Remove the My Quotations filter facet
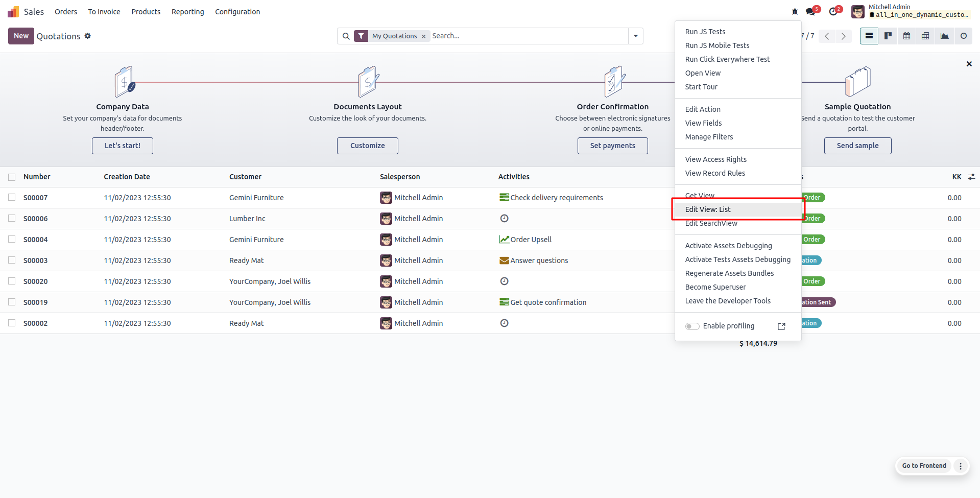 tap(423, 36)
